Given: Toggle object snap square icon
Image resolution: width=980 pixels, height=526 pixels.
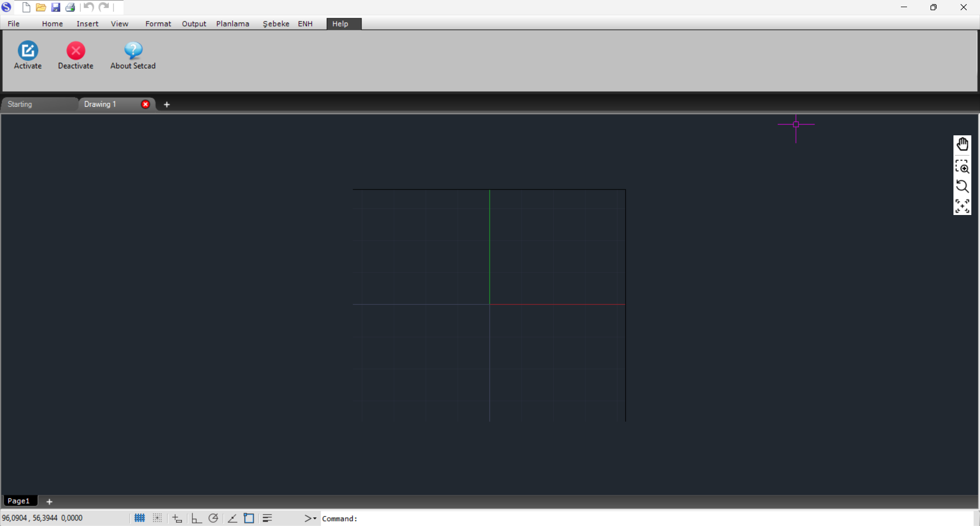Looking at the screenshot, I should click(x=249, y=518).
